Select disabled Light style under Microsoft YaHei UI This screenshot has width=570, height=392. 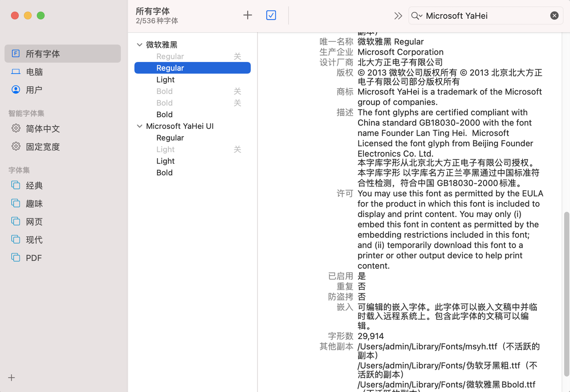tap(165, 149)
